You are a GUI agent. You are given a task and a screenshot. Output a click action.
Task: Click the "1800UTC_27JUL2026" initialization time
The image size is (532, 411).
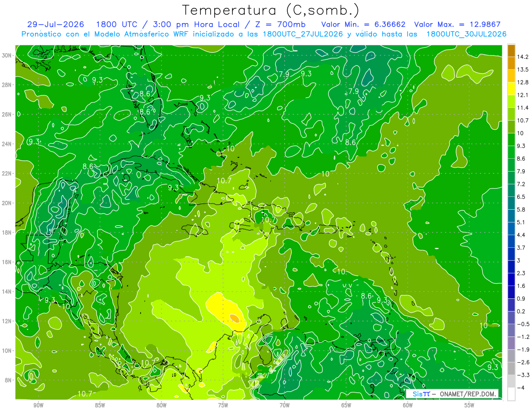point(303,34)
